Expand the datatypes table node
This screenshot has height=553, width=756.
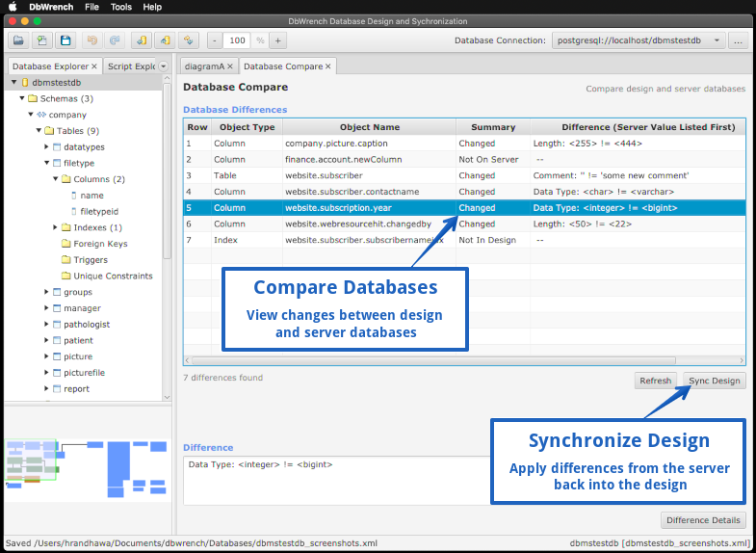47,146
